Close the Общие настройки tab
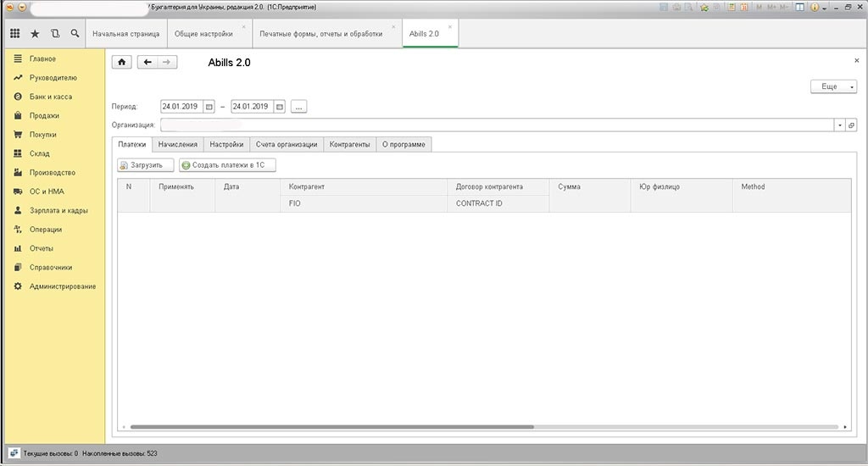The image size is (868, 466). pyautogui.click(x=243, y=26)
